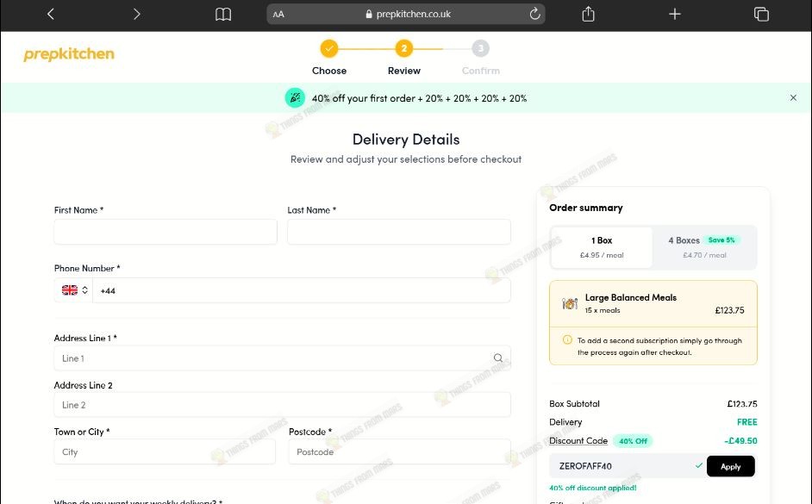Screen dimensions: 812x504
Task: Focus the Address Line 2 field
Action: coord(282,405)
